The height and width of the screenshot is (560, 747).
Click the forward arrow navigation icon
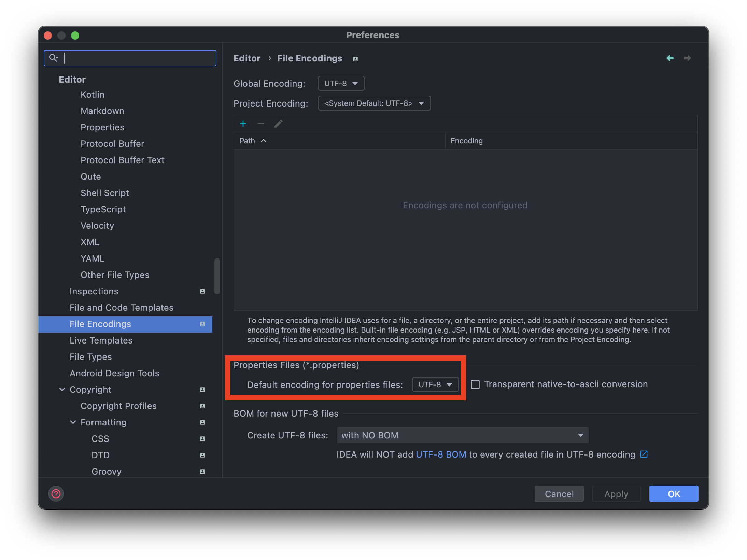687,58
